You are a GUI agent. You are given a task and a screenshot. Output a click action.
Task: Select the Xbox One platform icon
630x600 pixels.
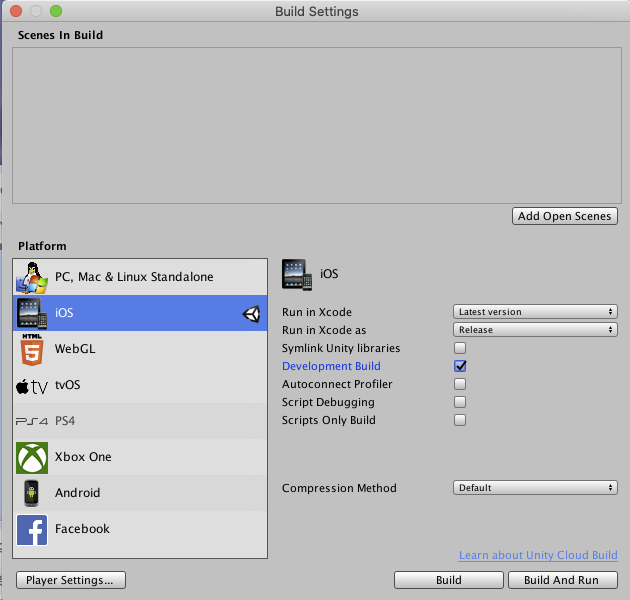pyautogui.click(x=32, y=457)
